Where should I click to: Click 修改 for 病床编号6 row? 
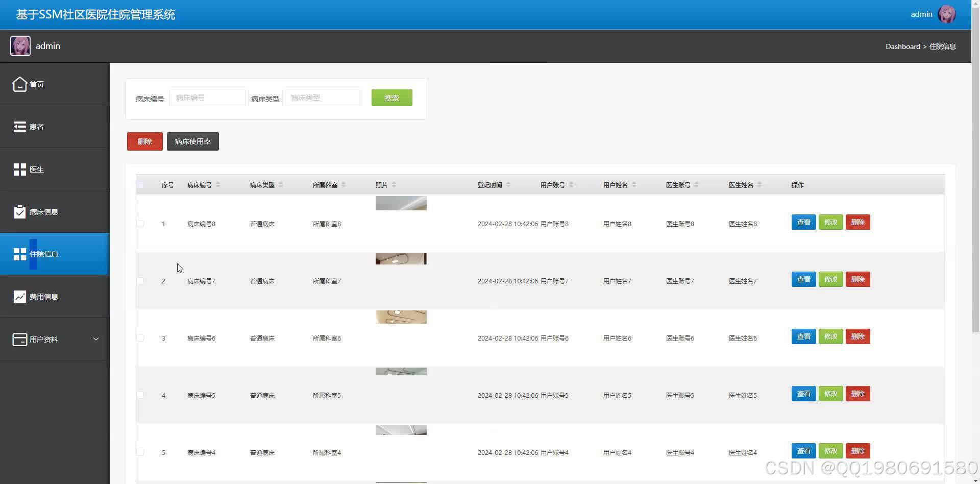(x=830, y=336)
